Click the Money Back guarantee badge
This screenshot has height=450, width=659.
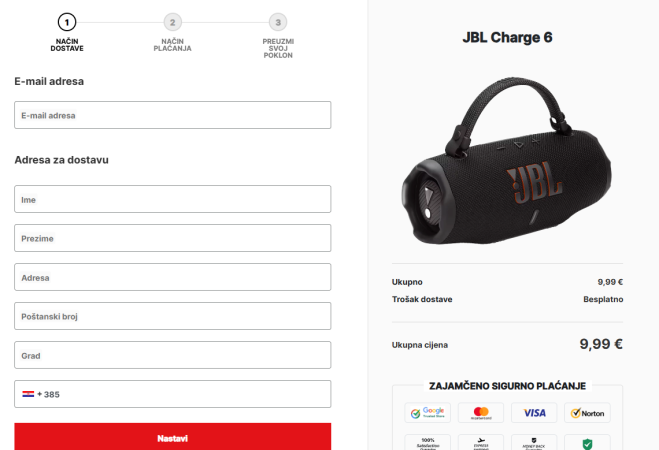click(x=534, y=443)
